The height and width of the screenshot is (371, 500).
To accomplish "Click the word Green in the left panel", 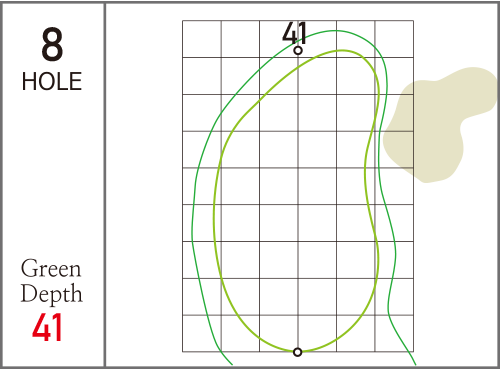I will [51, 269].
